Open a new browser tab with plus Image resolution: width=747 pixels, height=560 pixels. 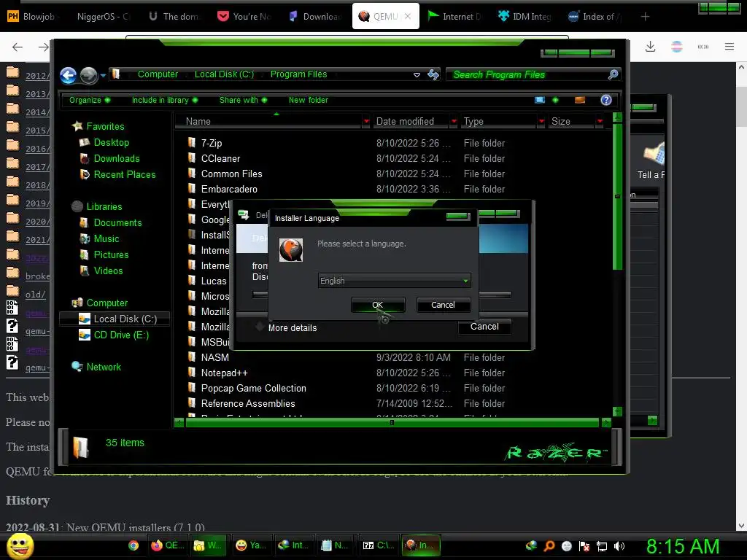pyautogui.click(x=645, y=17)
